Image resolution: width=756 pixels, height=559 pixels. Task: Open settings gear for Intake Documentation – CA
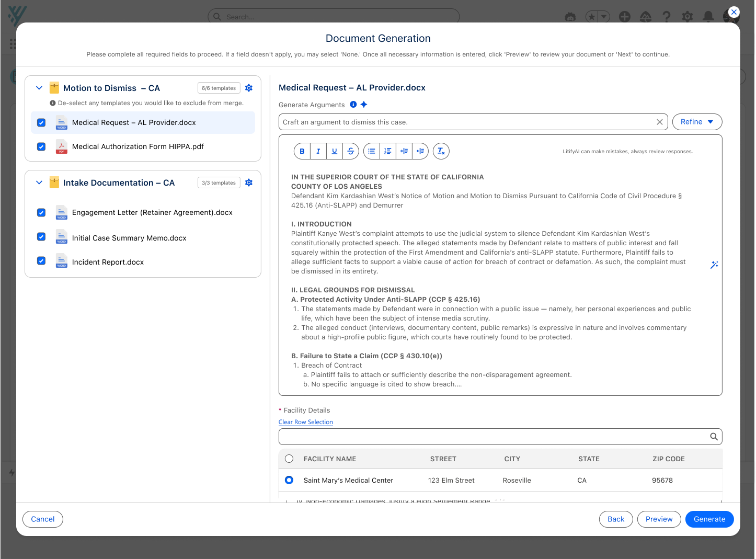pyautogui.click(x=249, y=182)
